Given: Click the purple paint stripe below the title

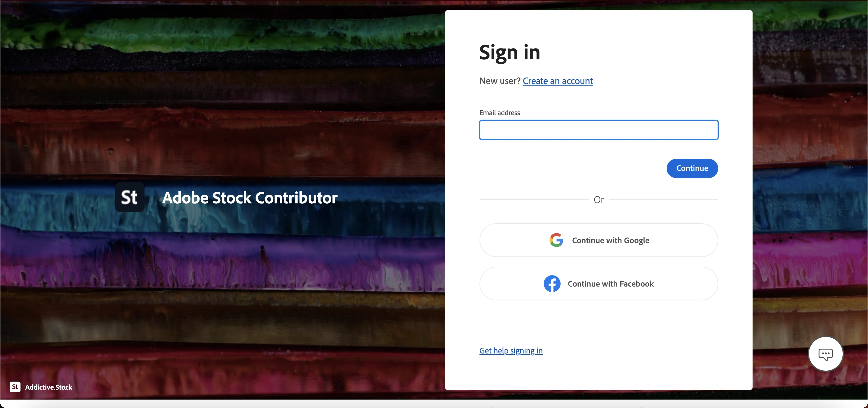Looking at the screenshot, I should [222, 259].
